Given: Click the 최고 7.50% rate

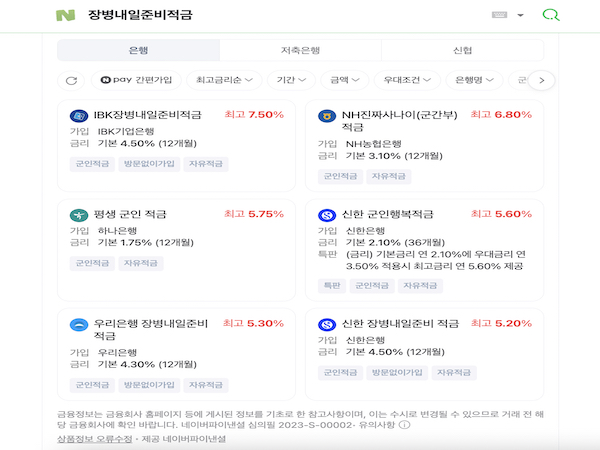Looking at the screenshot, I should tap(254, 114).
